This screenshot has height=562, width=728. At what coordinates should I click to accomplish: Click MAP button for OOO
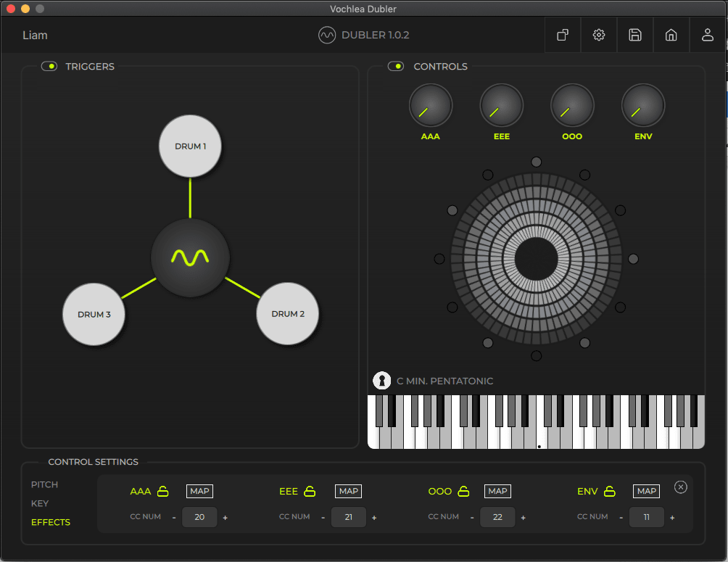tap(497, 491)
